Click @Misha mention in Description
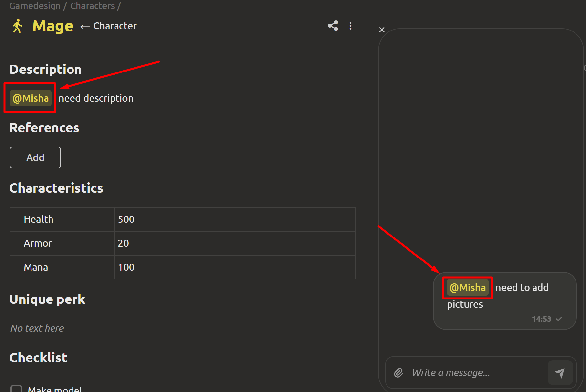 pyautogui.click(x=31, y=98)
